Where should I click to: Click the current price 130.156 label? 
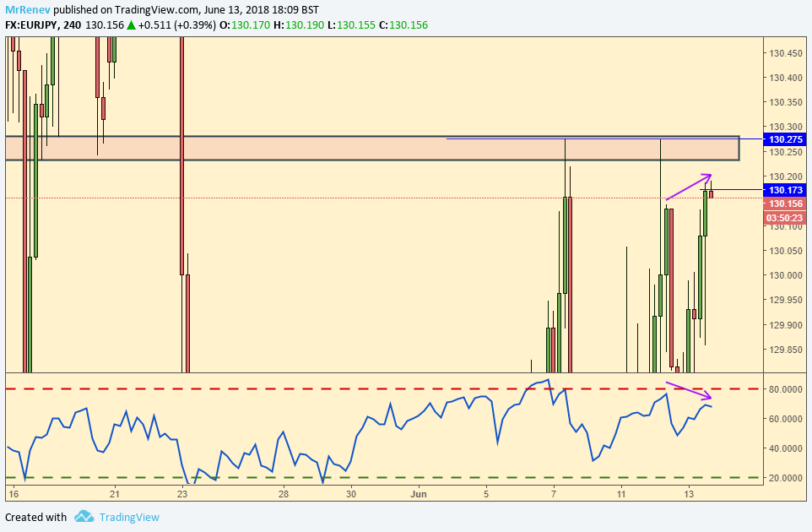click(x=785, y=204)
